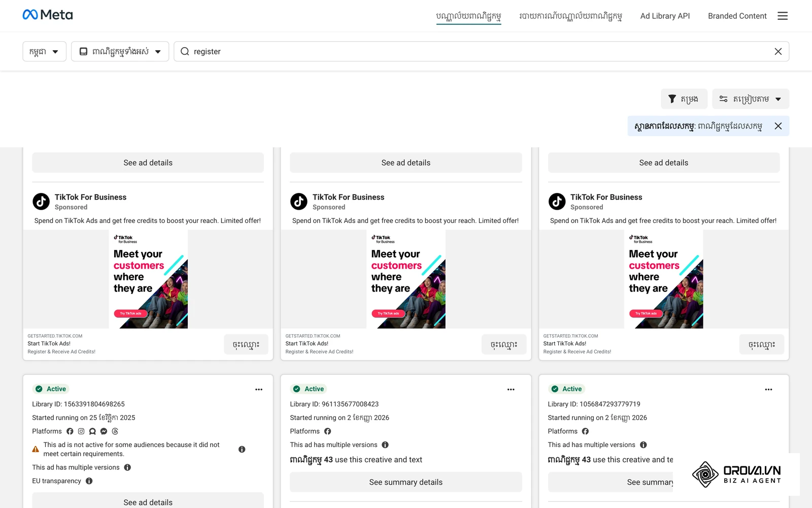The width and height of the screenshot is (812, 508).
Task: Click Facebook platform icon for ad 1056847293779719
Action: 585,431
